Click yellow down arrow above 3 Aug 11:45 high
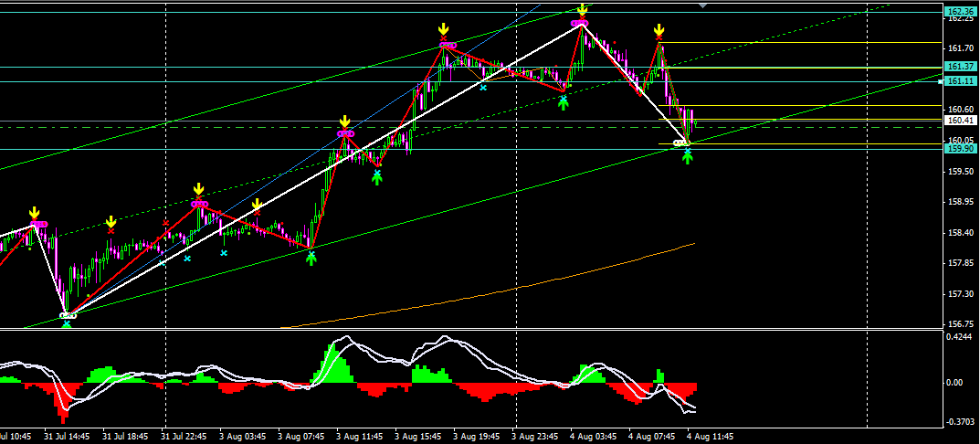Viewport: 980px width, 444px height. point(344,122)
